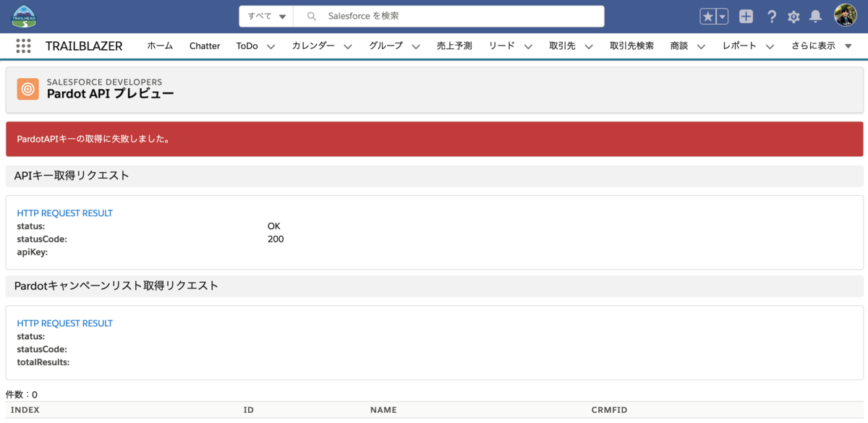This screenshot has width=868, height=423.
Task: Open the 取引先検索 tab
Action: (x=631, y=46)
